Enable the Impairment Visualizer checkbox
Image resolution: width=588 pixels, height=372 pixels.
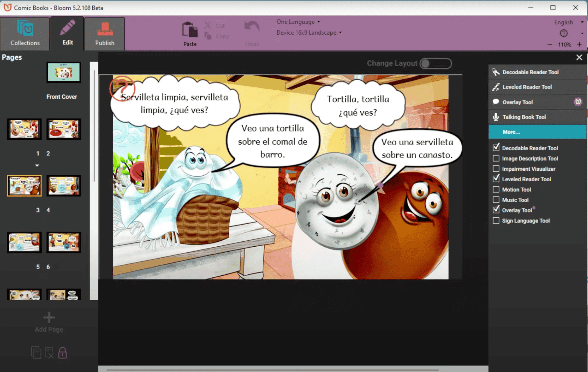pos(496,169)
